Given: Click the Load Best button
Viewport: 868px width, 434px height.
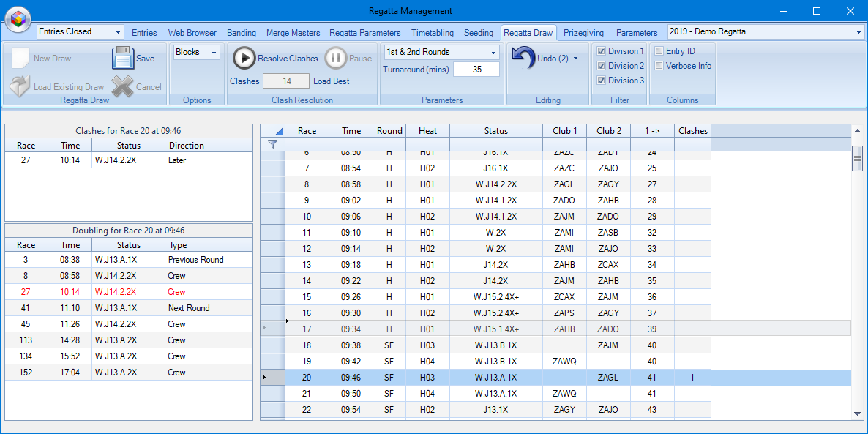Looking at the screenshot, I should click(x=331, y=81).
